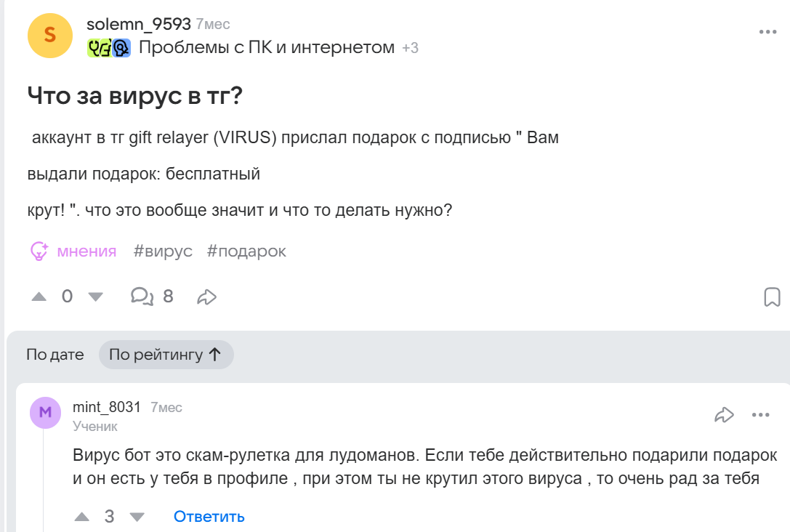This screenshot has height=532, width=790.
Task: Expand the +3 additional categories
Action: pos(410,48)
